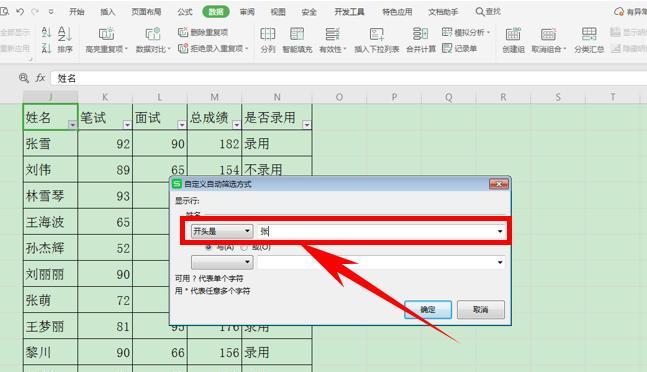The width and height of the screenshot is (647, 372).
Task: Select cell 林雪琴
Action: [50, 196]
